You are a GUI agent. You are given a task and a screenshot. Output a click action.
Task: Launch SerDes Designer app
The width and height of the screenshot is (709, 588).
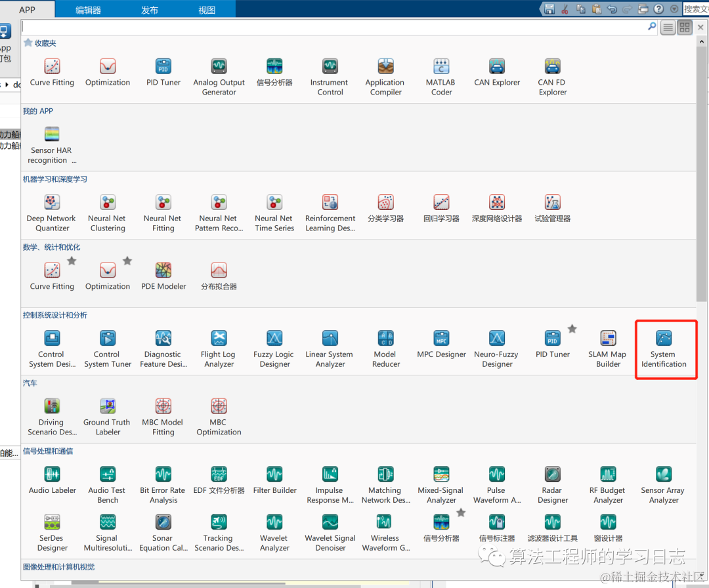pos(52,533)
